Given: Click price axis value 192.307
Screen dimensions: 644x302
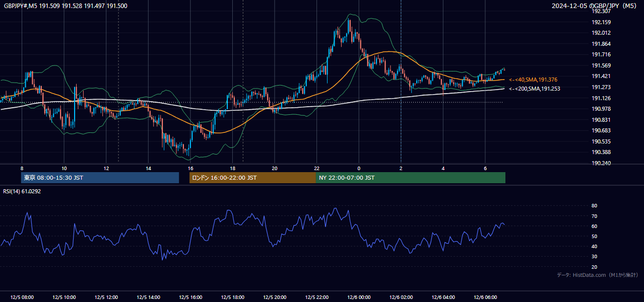Looking at the screenshot, I should pos(601,11).
